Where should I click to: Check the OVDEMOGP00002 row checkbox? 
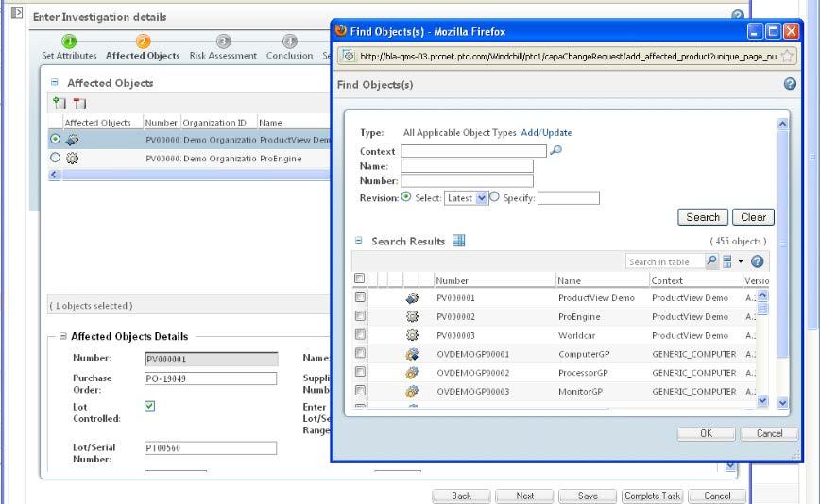pos(360,372)
